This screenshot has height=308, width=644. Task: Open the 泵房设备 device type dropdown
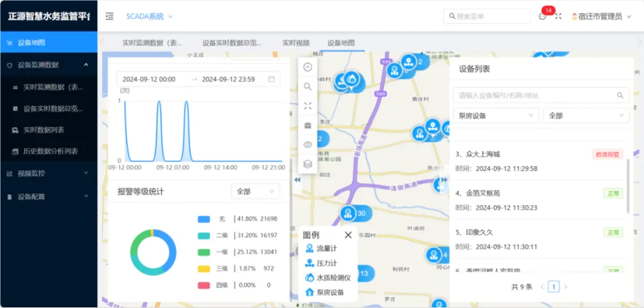[x=496, y=115]
